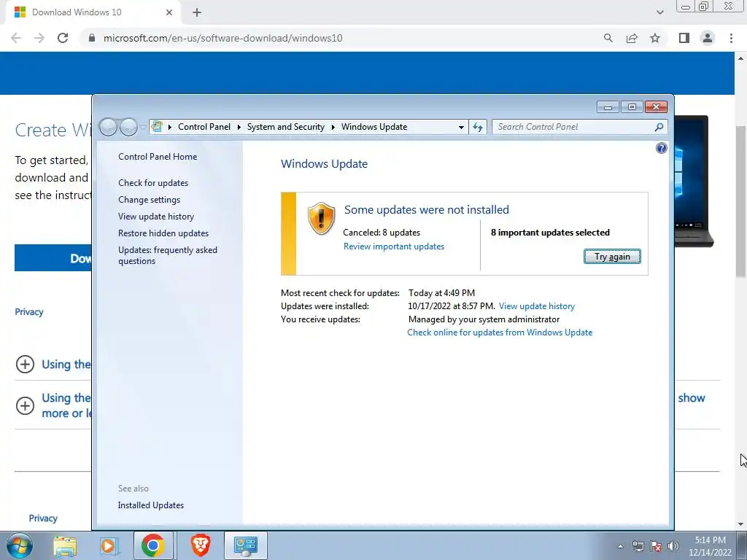Open a new Chrome tab
This screenshot has width=747, height=560.
click(197, 13)
